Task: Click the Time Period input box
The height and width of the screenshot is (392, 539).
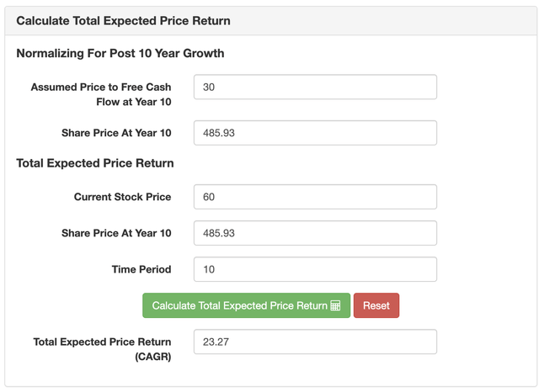Action: pyautogui.click(x=315, y=269)
